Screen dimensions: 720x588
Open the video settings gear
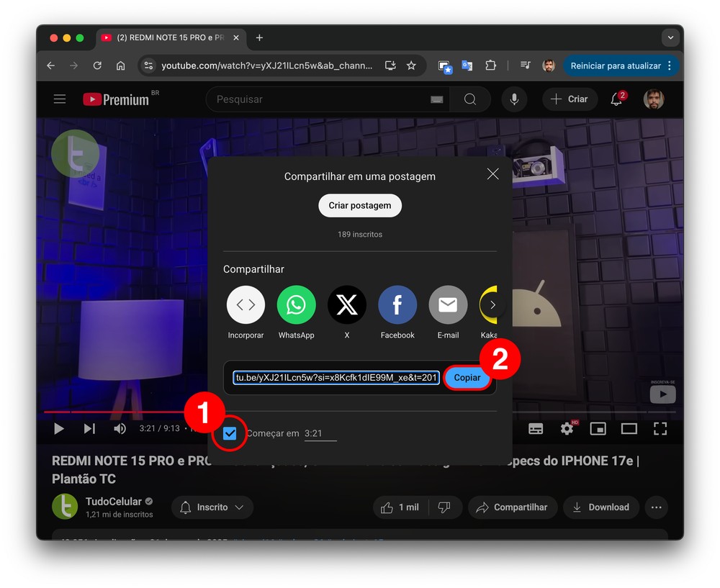point(567,429)
